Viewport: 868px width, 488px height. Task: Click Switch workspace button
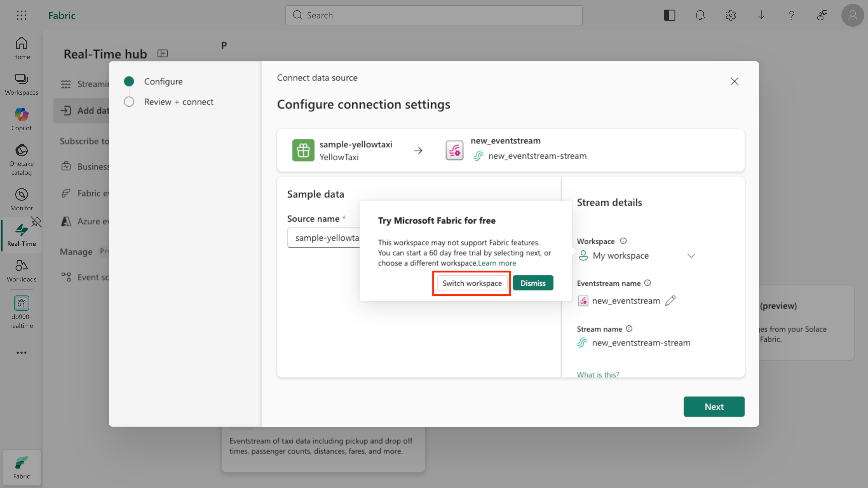click(x=472, y=283)
